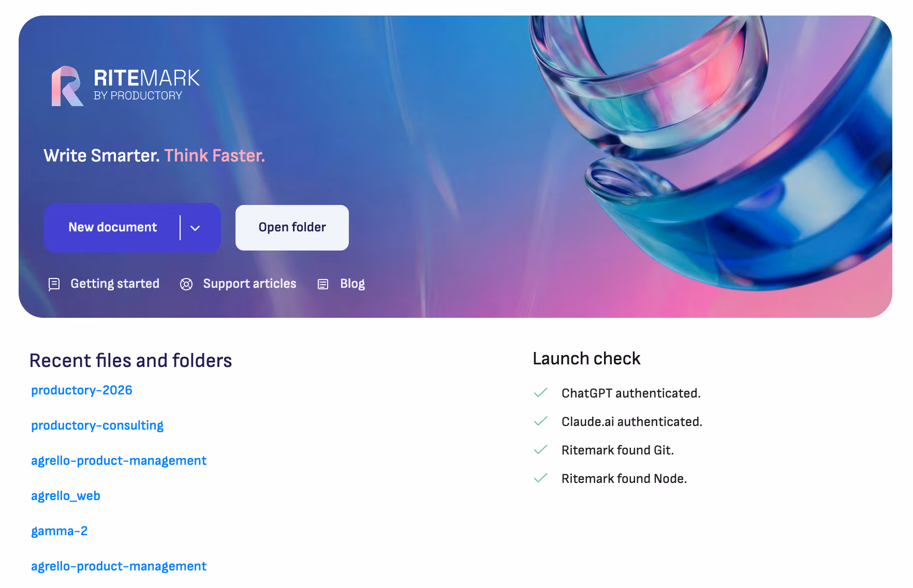Expand the New document dropdown chevron

pyautogui.click(x=195, y=228)
